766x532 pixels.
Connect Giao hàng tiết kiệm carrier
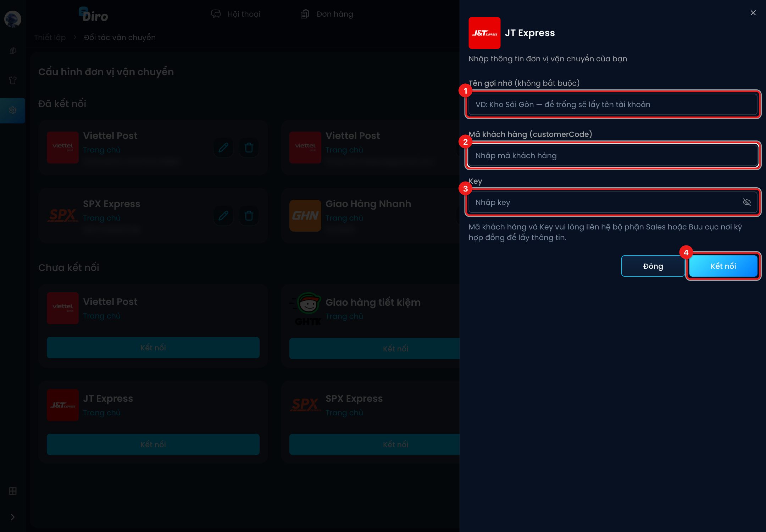pyautogui.click(x=374, y=349)
